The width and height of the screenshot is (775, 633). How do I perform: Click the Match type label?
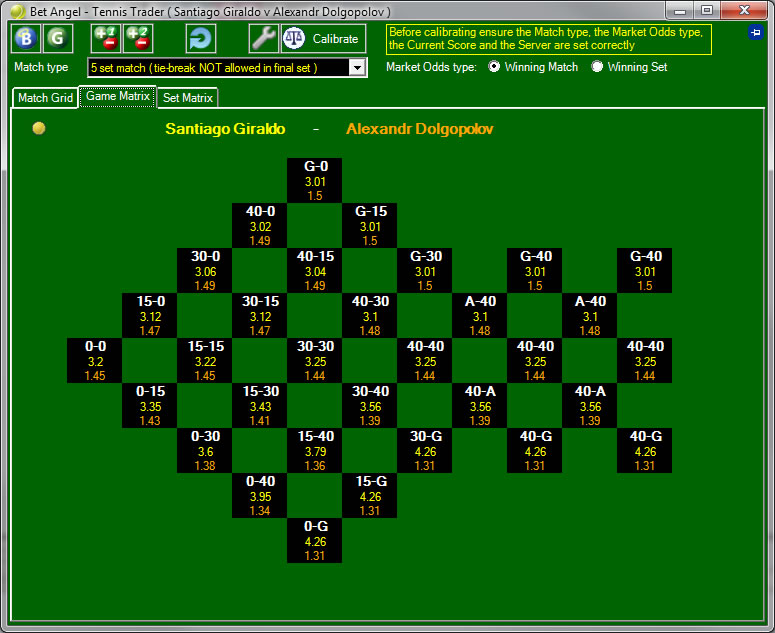click(41, 67)
